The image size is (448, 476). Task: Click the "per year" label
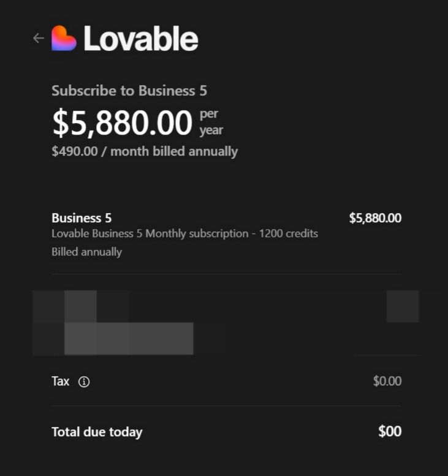pos(211,122)
